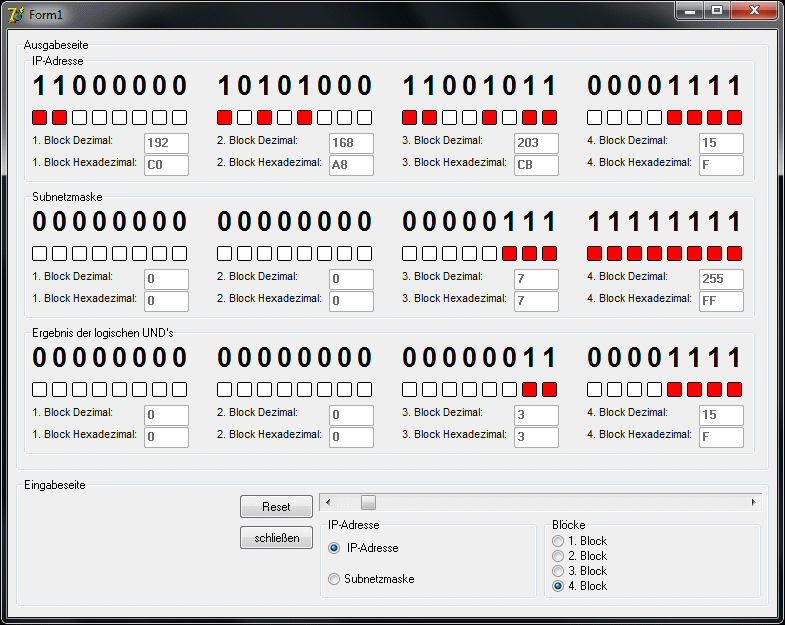Click first red bit square of Subnetzmaske block 4
Viewport: 785px width, 625px height.
[594, 253]
